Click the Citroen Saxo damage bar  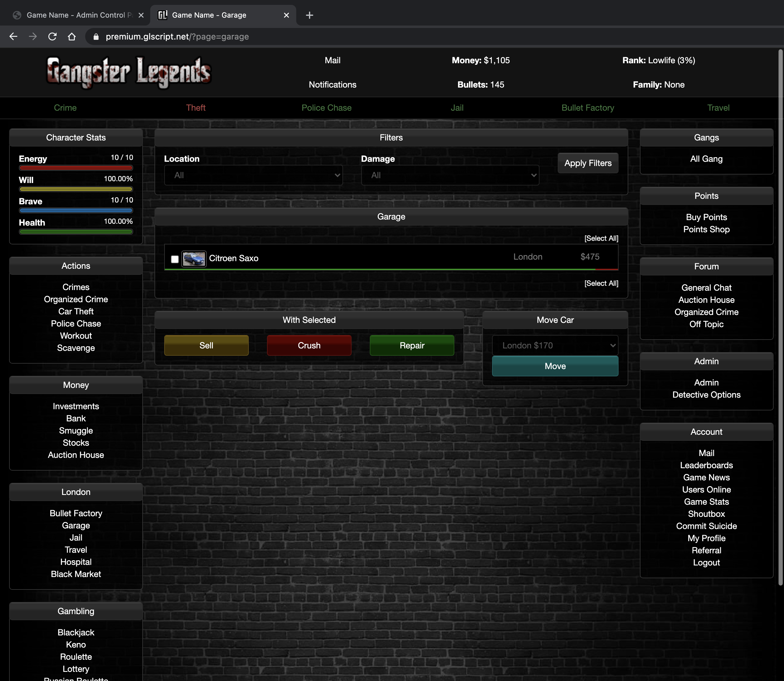pos(391,269)
